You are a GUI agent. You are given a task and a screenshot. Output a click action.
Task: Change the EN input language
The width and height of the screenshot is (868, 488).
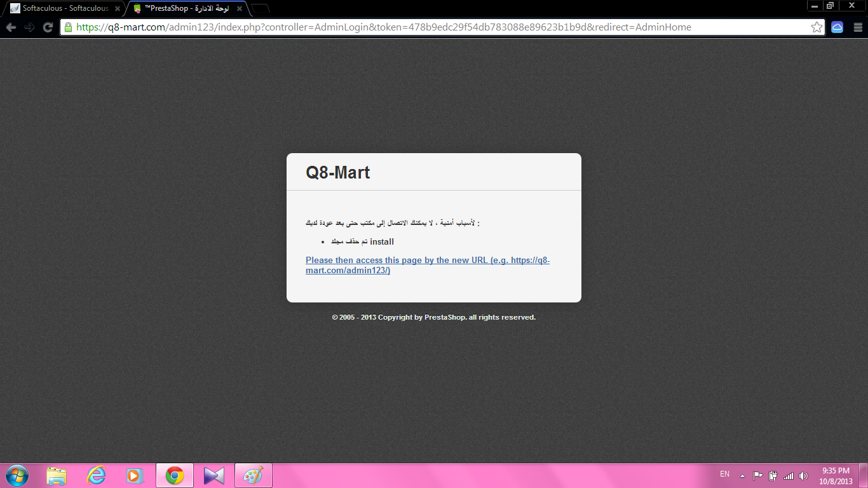724,475
